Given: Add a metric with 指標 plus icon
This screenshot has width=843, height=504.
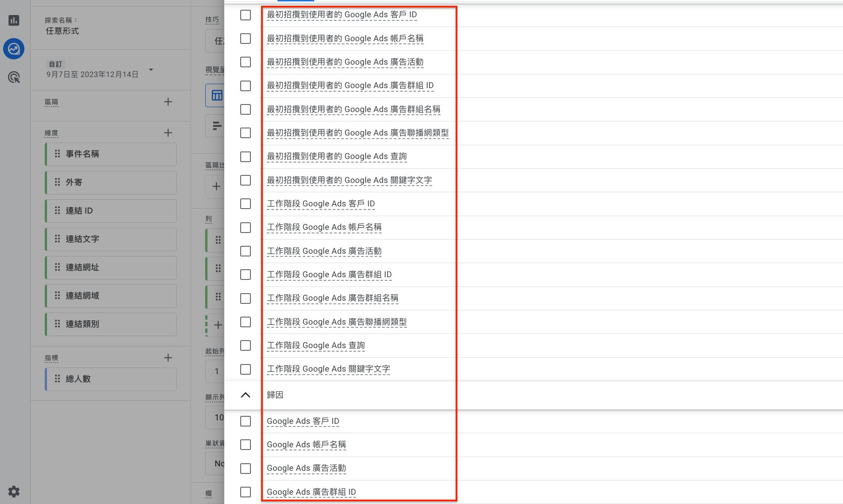Looking at the screenshot, I should point(168,358).
